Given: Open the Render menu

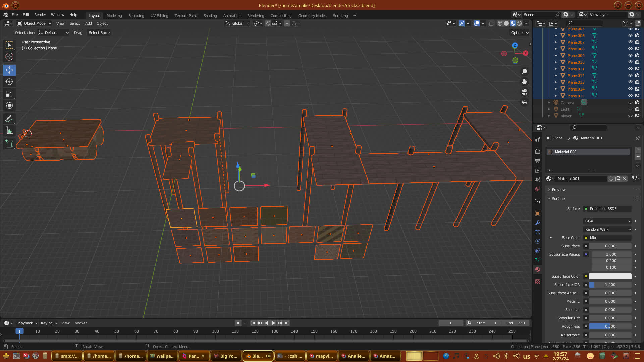Looking at the screenshot, I should [40, 15].
